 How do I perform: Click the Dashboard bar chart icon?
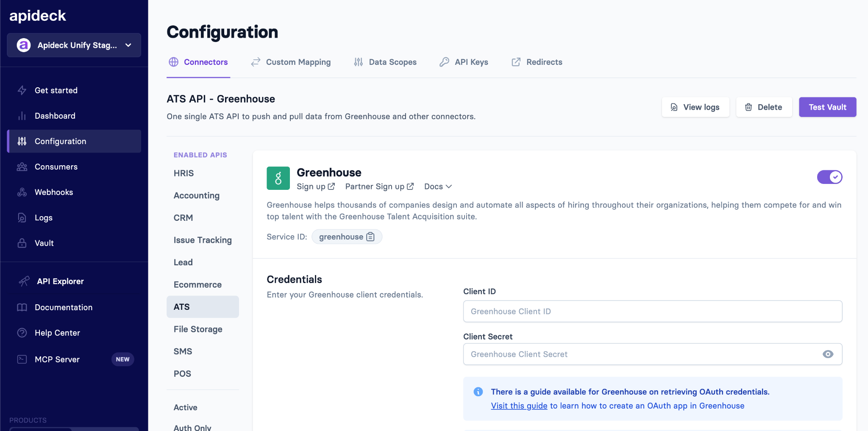pyautogui.click(x=22, y=116)
